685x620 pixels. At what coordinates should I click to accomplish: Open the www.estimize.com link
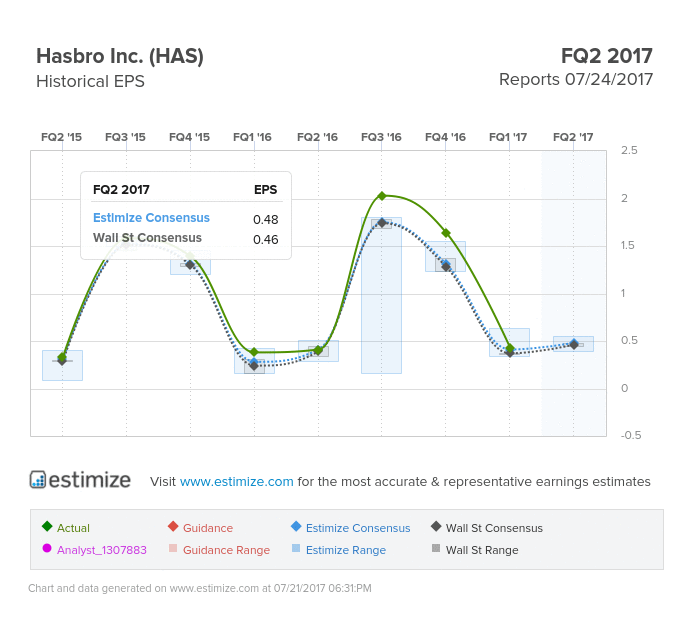point(236,481)
